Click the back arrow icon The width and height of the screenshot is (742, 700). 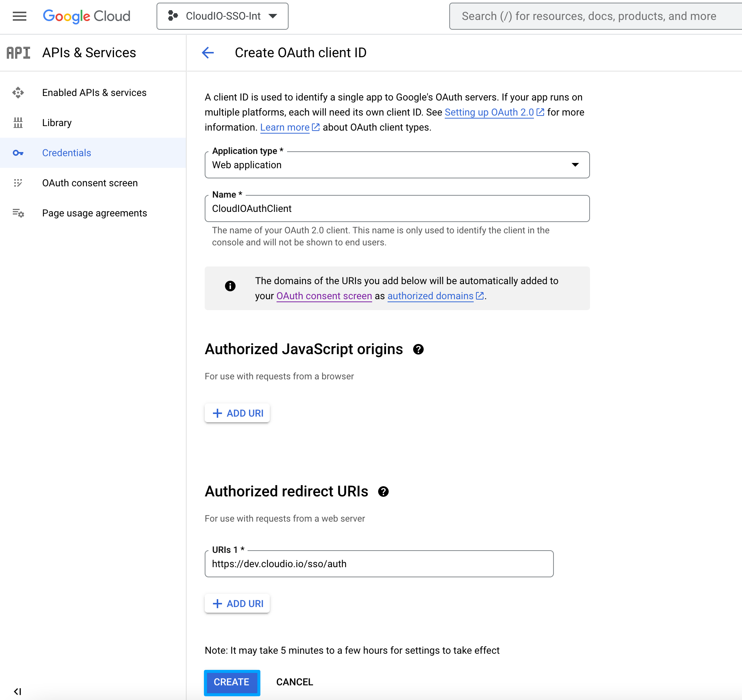click(208, 53)
